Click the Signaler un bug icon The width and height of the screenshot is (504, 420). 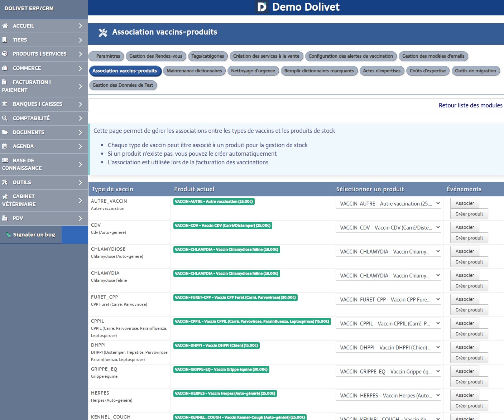[x=8, y=235]
